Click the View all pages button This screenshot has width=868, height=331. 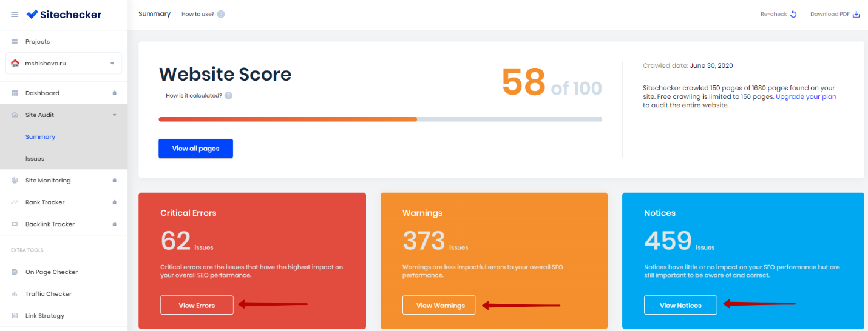(195, 149)
